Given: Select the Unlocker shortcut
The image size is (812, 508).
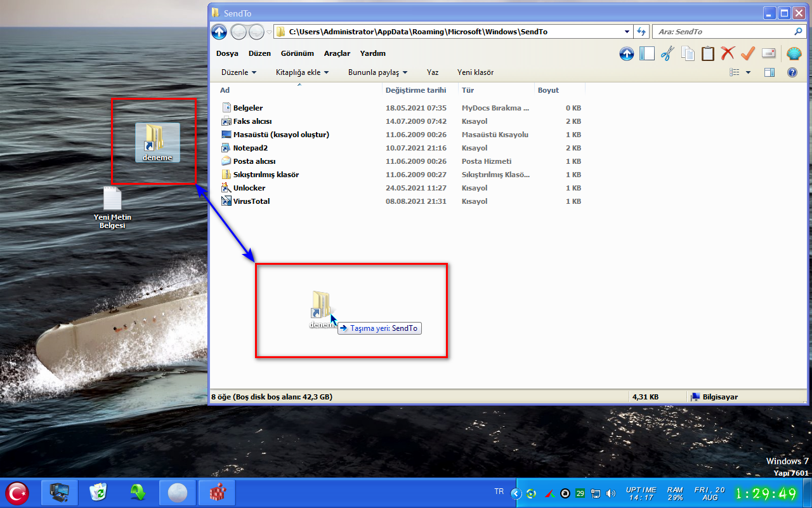Looking at the screenshot, I should pyautogui.click(x=249, y=188).
